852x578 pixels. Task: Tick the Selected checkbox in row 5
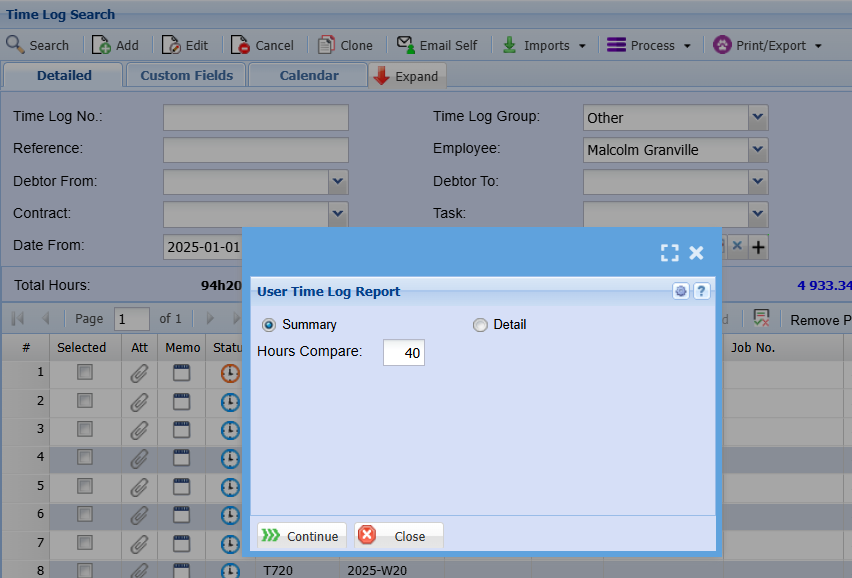(x=85, y=486)
